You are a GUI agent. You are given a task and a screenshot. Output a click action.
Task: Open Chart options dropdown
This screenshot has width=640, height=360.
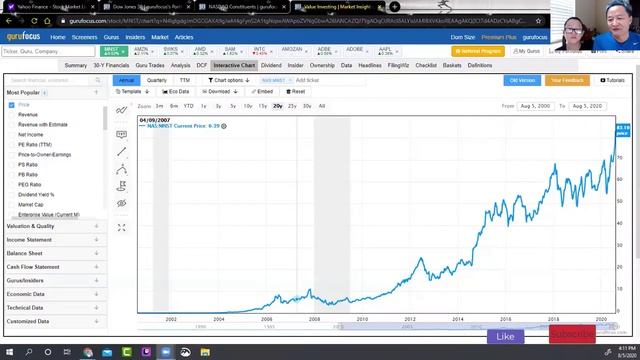click(229, 80)
